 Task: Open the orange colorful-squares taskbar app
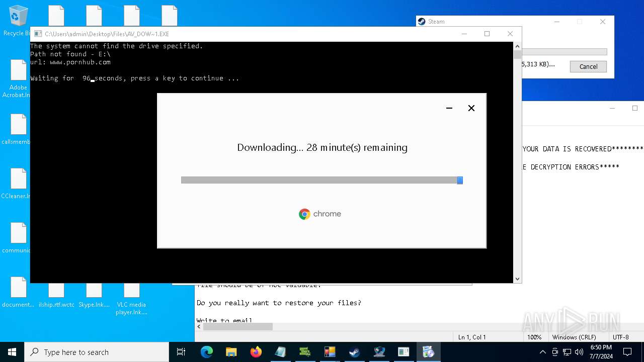tap(330, 352)
